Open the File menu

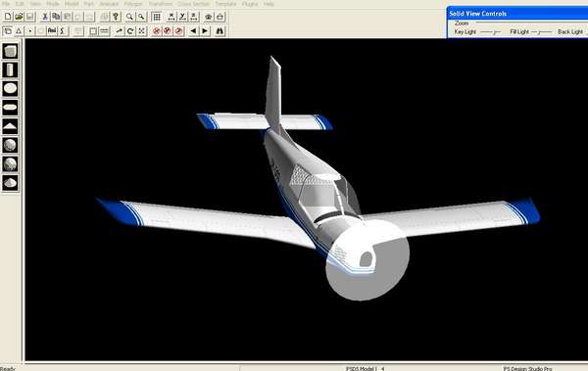pyautogui.click(x=6, y=4)
